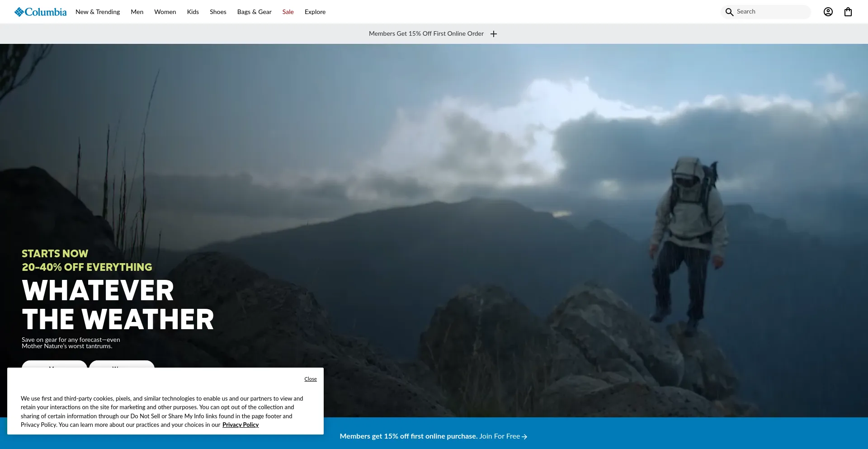Viewport: 868px width, 449px height.
Task: Close the cookie notice popup
Action: 311,379
